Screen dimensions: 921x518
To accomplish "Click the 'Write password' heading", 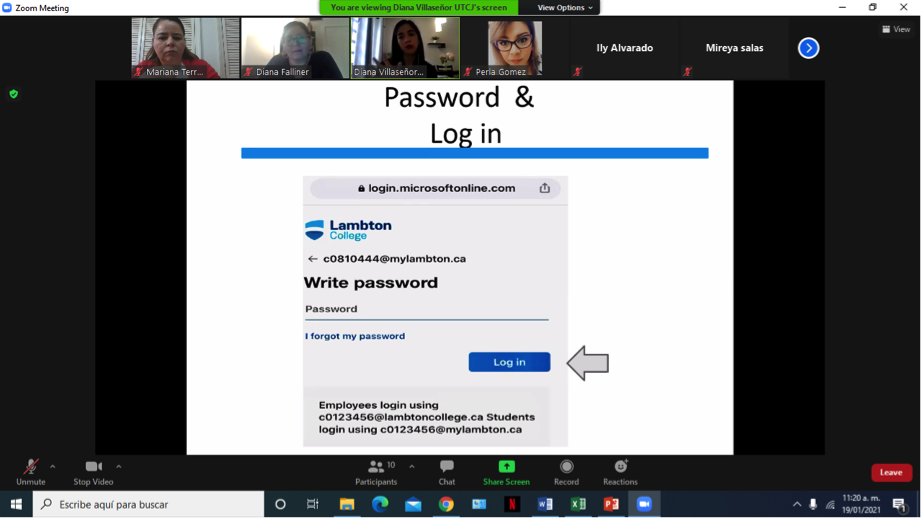I will click(371, 282).
